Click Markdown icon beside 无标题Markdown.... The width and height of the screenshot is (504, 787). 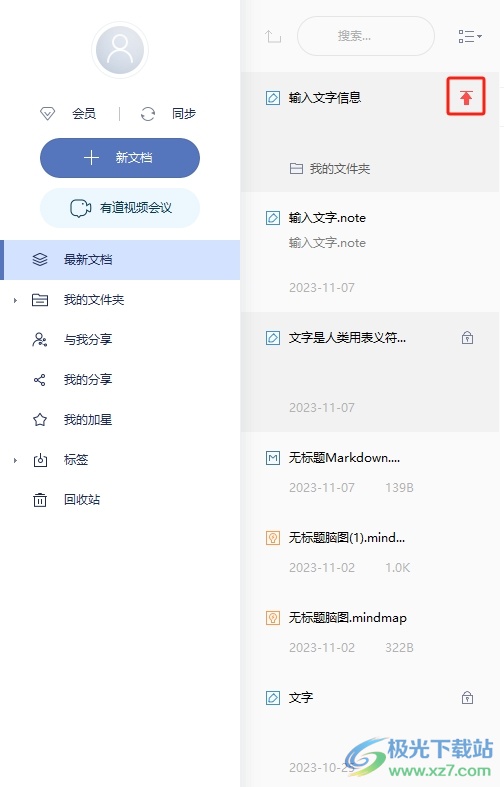pyautogui.click(x=273, y=458)
